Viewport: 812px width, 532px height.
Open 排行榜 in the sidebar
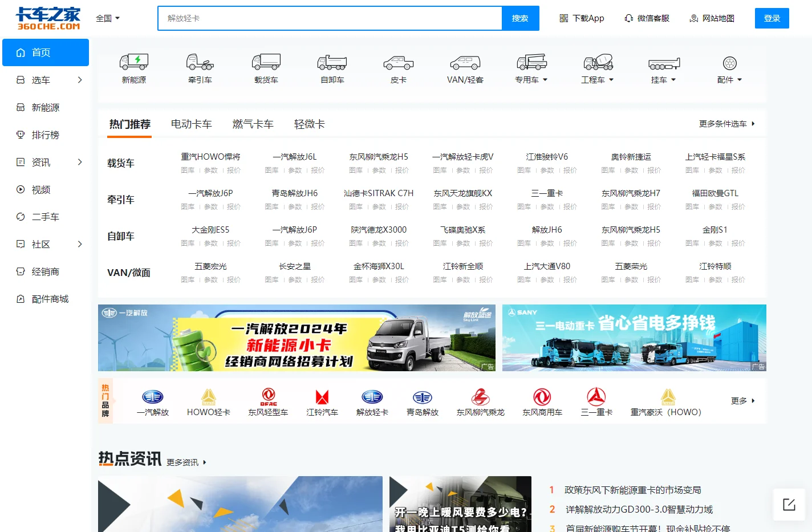[x=46, y=135]
